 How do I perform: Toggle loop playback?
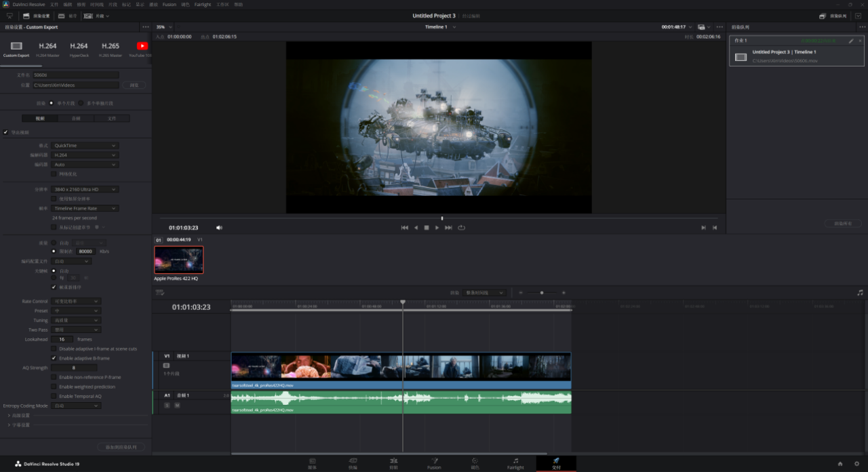coord(461,228)
